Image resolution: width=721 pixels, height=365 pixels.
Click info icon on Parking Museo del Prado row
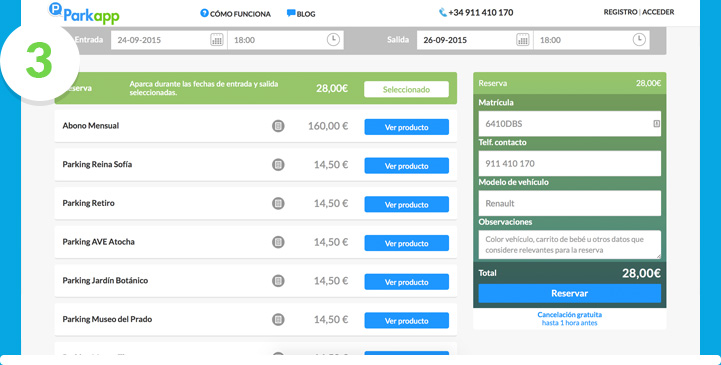click(x=278, y=319)
